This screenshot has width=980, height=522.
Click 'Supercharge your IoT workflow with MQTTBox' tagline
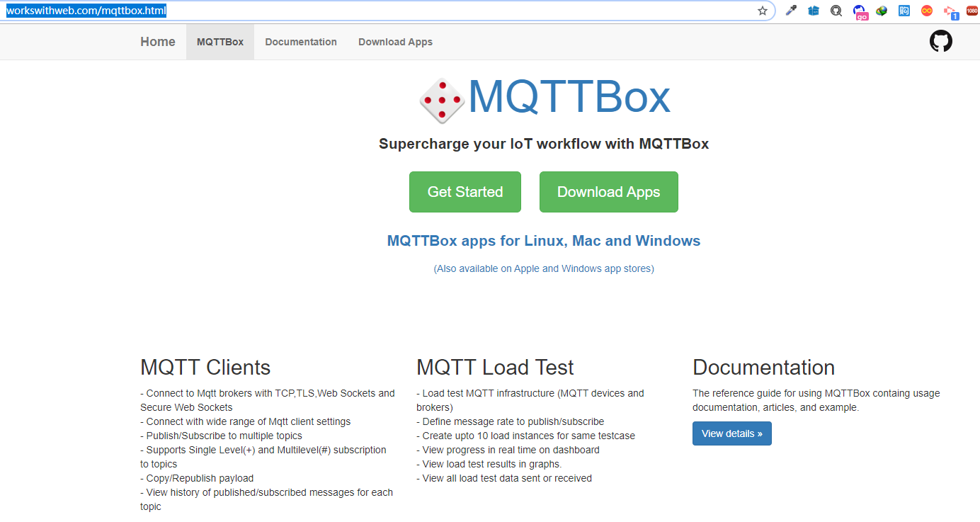coord(544,144)
